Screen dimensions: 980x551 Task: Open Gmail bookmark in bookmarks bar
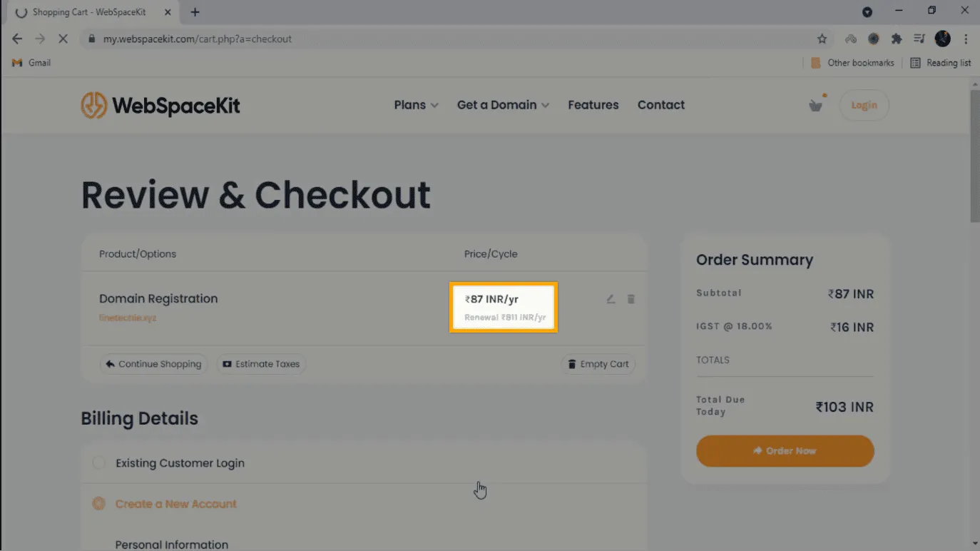32,63
